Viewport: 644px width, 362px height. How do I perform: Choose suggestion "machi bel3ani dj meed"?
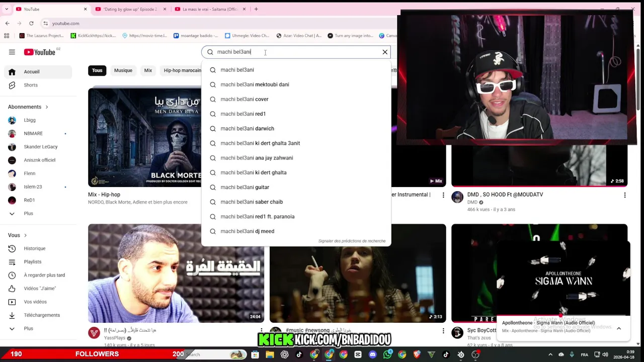coord(296,231)
